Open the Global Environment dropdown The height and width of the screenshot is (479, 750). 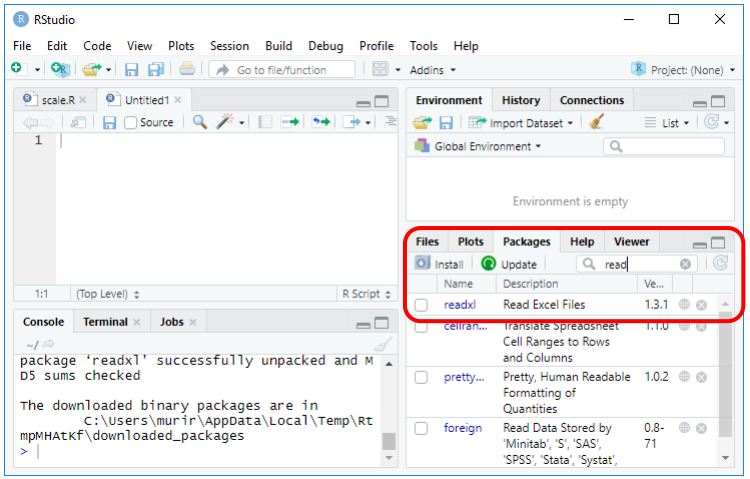(477, 146)
